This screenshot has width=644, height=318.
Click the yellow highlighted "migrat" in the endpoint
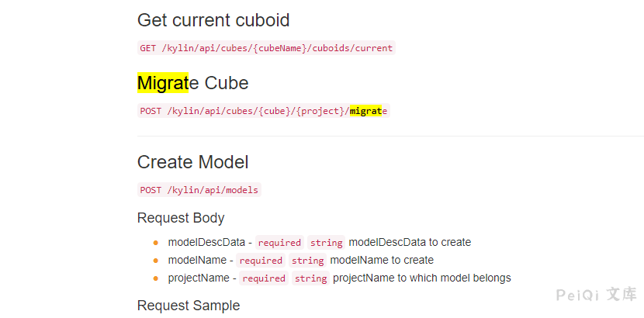365,111
